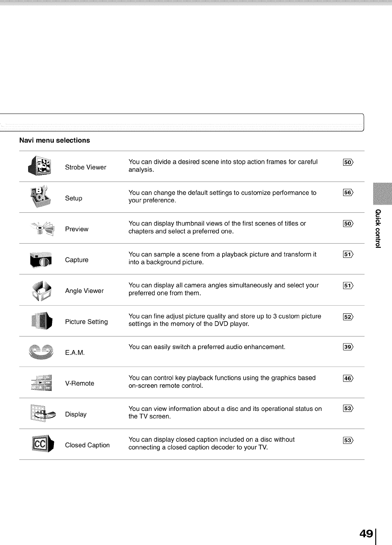Select the Strobe Viewer menu label
Image resolution: width=392 pixels, height=545 pixels.
(x=85, y=167)
